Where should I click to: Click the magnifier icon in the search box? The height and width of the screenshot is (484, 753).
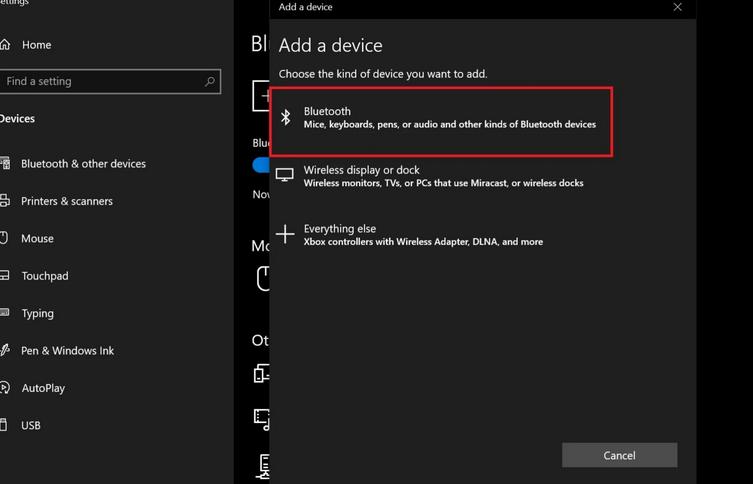209,82
